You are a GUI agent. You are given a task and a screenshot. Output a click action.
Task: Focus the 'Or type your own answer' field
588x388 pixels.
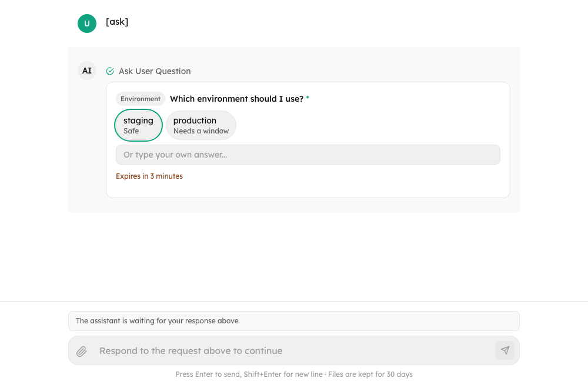pos(308,155)
